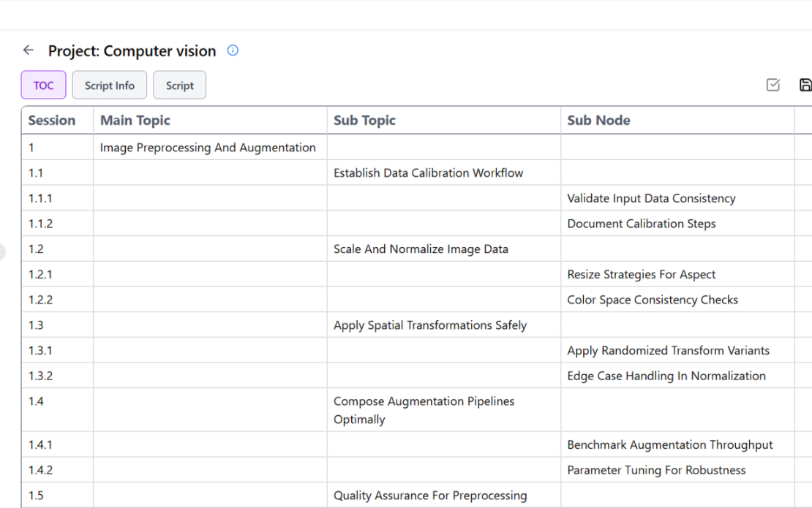Click the Sub Node column header
Viewport: 812px width, 508px height.
coord(677,120)
